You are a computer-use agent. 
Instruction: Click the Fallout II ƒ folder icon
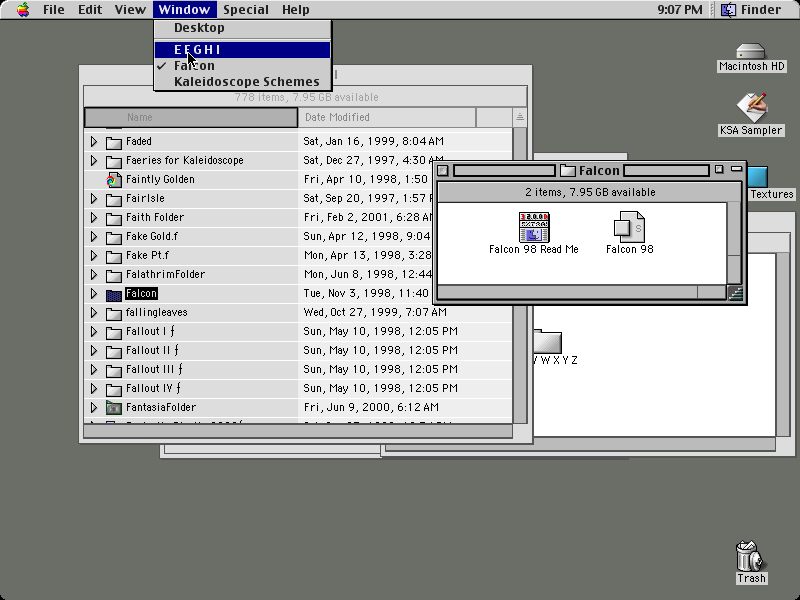(x=113, y=351)
